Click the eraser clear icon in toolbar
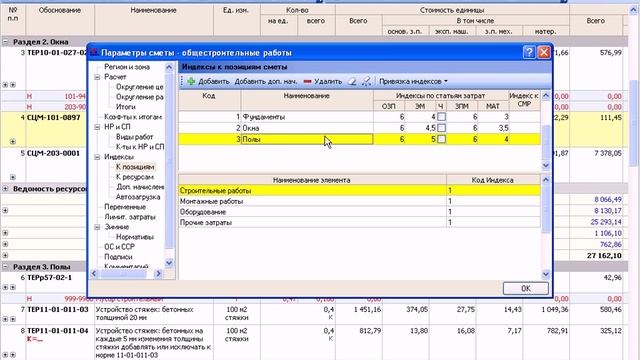The width and height of the screenshot is (640, 360). click(352, 82)
